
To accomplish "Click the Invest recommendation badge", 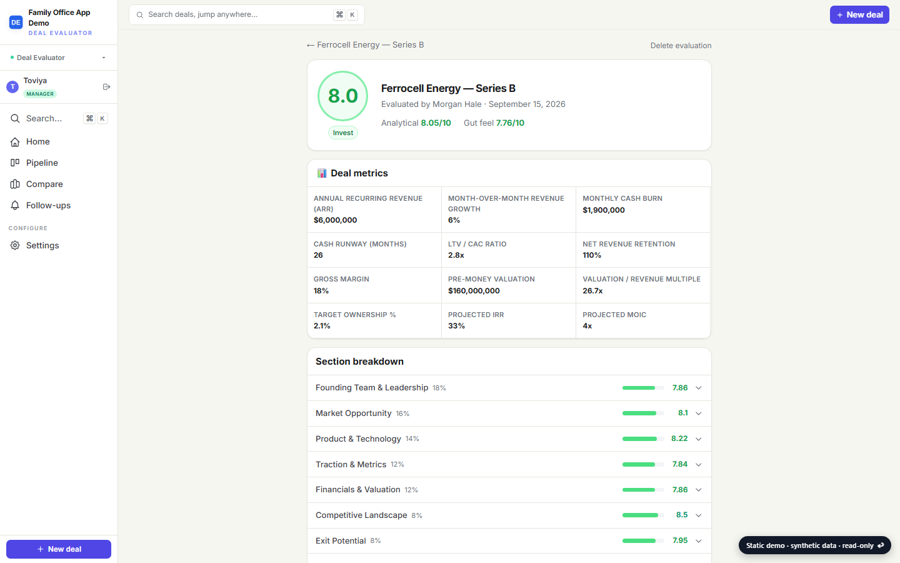I will pos(343,133).
